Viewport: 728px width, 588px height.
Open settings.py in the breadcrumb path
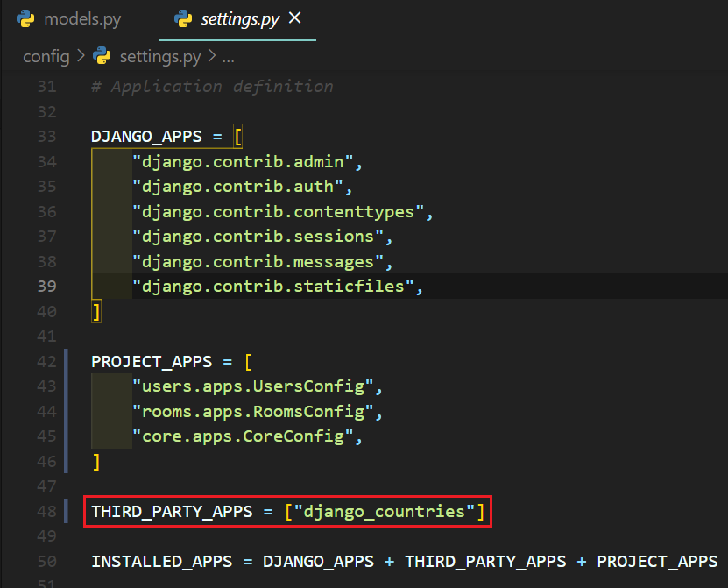click(160, 57)
